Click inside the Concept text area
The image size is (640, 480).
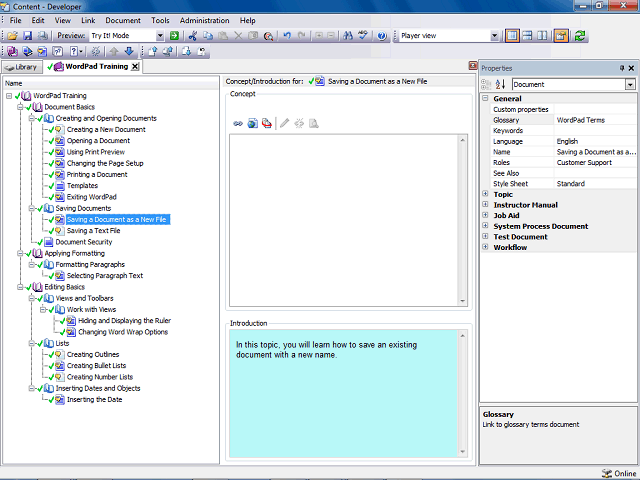pos(344,220)
